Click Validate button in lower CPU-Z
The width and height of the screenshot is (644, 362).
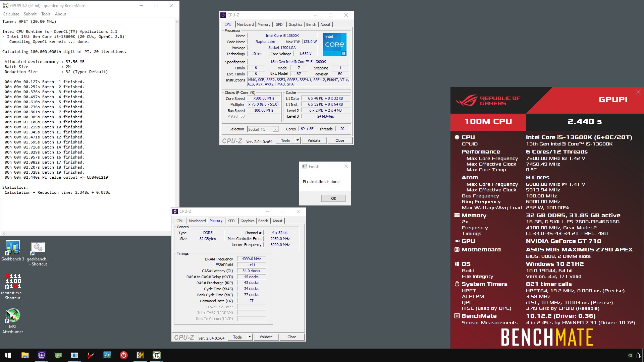(x=266, y=337)
